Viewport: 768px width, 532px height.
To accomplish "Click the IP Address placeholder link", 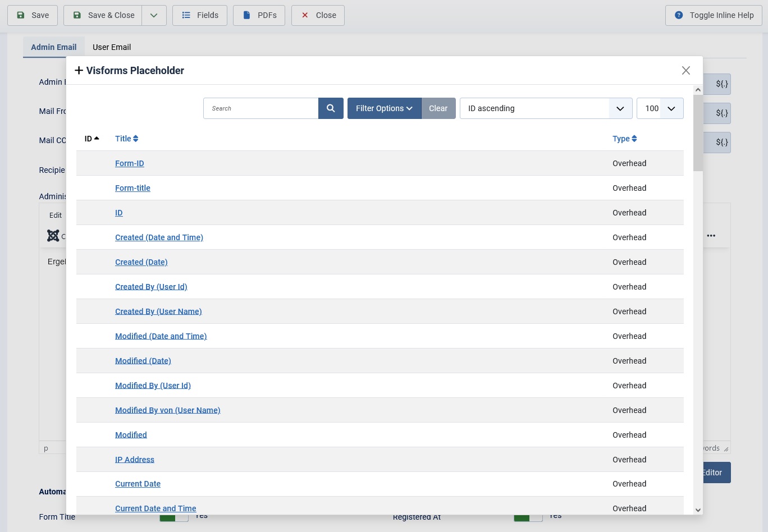I will [x=135, y=460].
